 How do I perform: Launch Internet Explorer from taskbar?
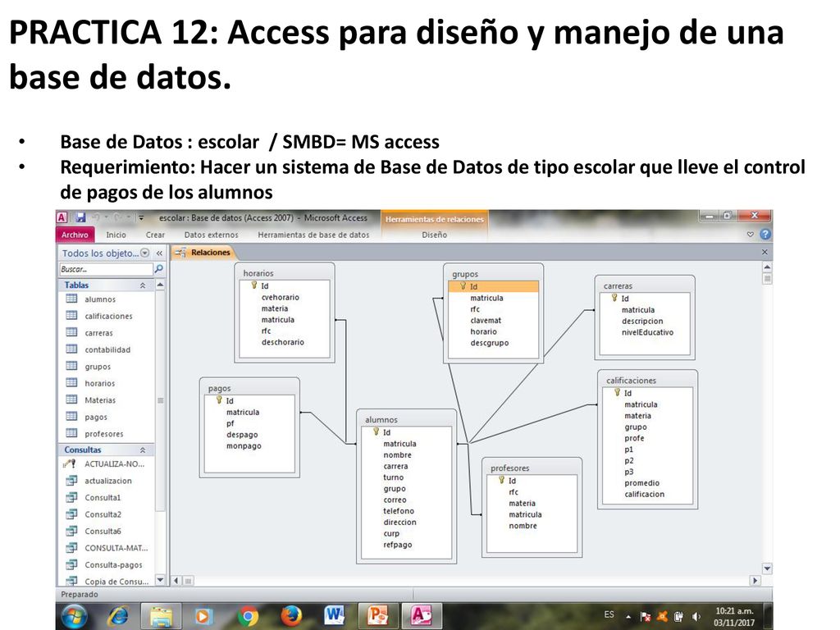(118, 616)
